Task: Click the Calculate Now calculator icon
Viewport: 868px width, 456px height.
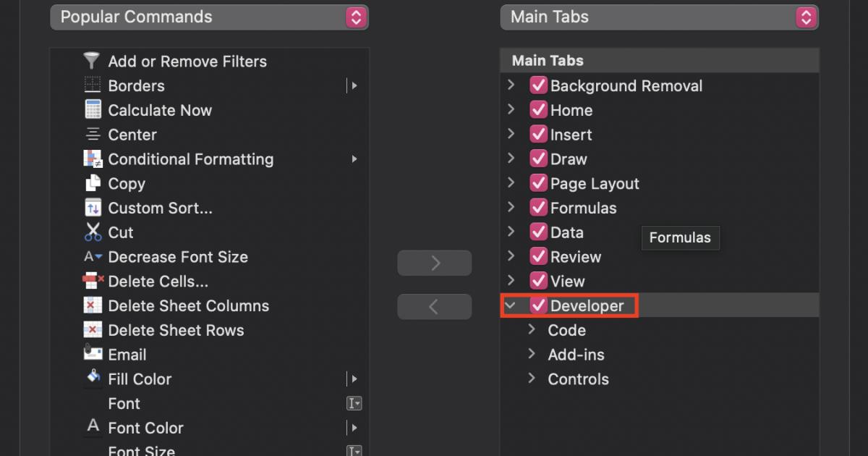Action: 92,110
